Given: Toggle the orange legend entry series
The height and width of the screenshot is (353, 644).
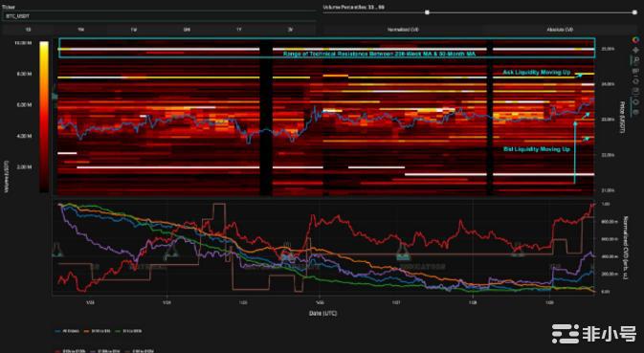Looking at the screenshot, I should click(97, 331).
